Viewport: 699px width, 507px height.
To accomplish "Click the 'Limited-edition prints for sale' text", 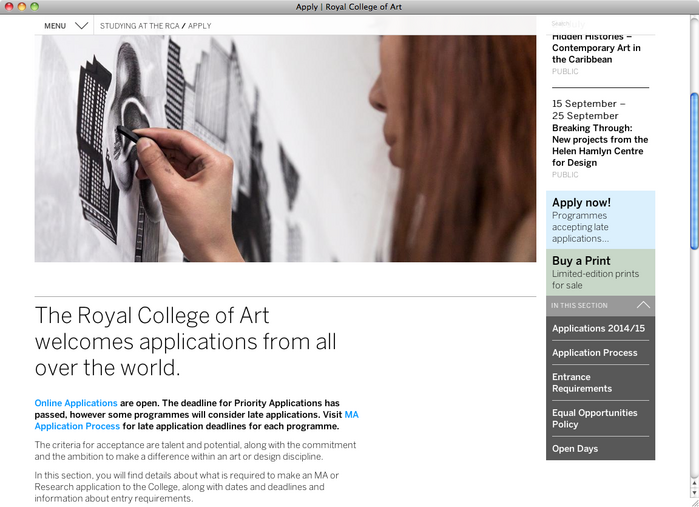I will (x=595, y=280).
